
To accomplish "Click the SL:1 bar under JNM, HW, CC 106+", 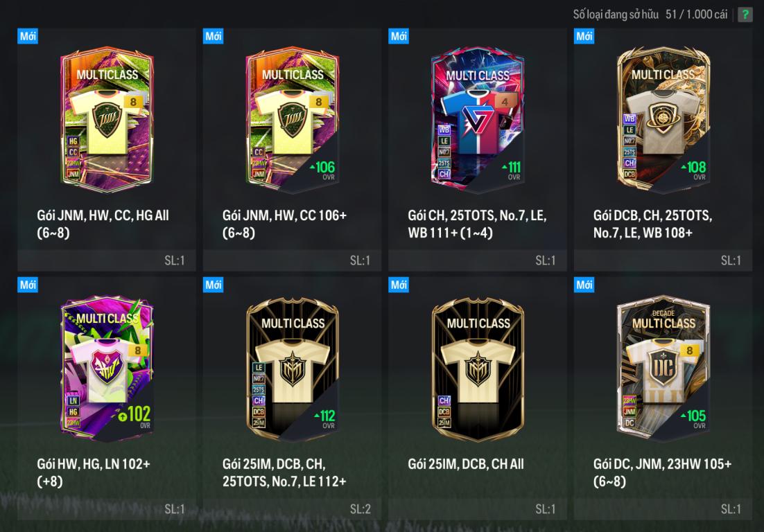I will (x=292, y=260).
